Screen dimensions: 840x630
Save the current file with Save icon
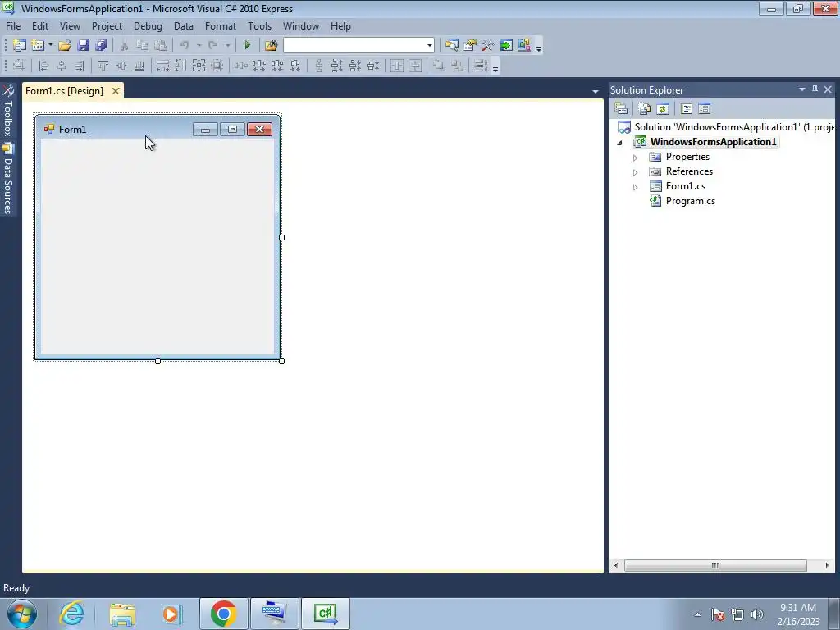(x=83, y=46)
